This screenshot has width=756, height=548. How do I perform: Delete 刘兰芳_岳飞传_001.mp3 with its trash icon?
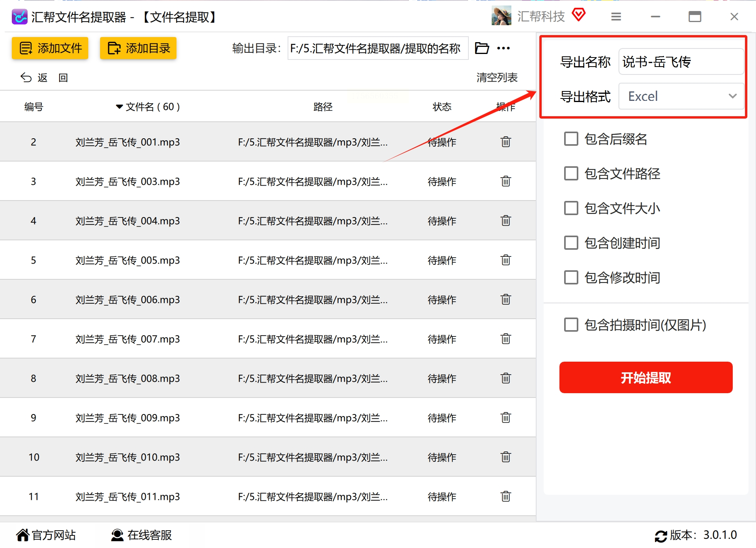click(x=506, y=142)
